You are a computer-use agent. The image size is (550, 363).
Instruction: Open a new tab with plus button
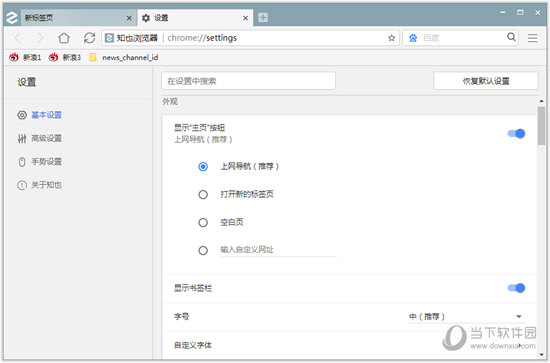point(263,18)
